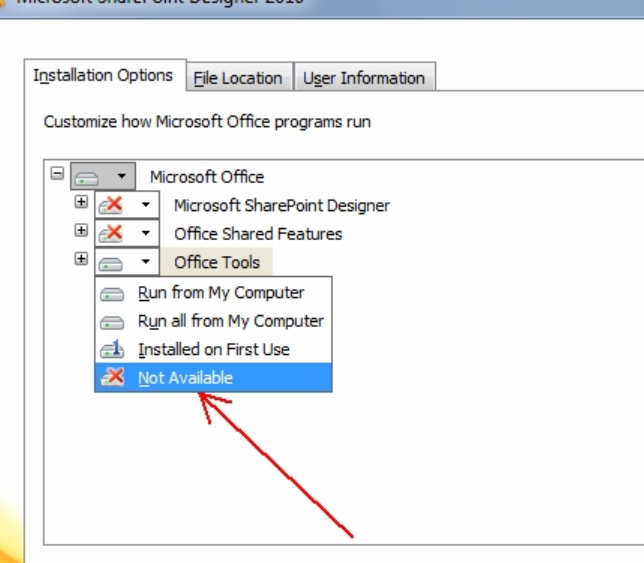Expand the Office Tools node
The height and width of the screenshot is (563, 644).
81,259
